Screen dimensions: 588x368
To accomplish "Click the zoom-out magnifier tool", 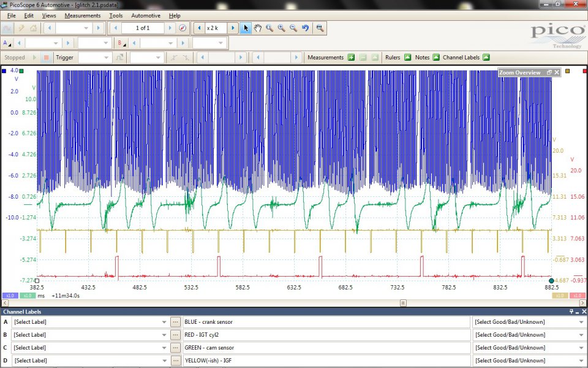I will click(293, 28).
